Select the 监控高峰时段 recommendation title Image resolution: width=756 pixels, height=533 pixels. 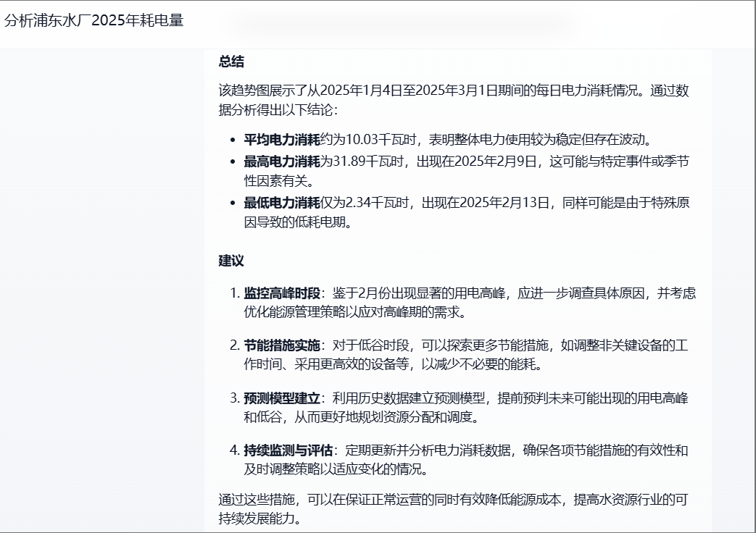click(x=281, y=293)
